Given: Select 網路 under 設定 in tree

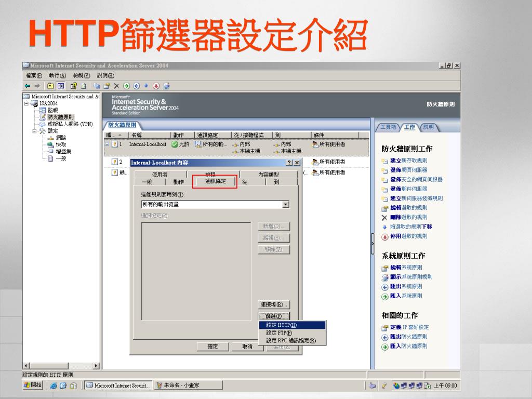Looking at the screenshot, I should coord(61,138).
